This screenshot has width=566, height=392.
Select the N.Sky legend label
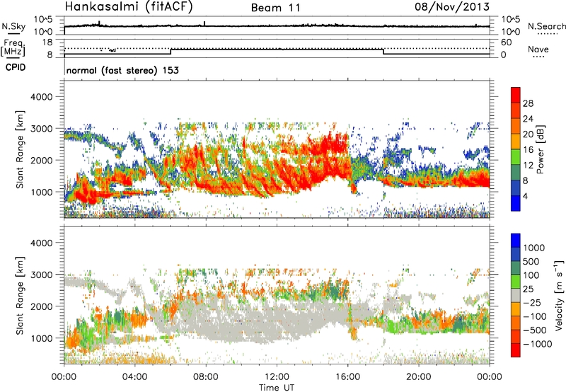tap(13, 26)
